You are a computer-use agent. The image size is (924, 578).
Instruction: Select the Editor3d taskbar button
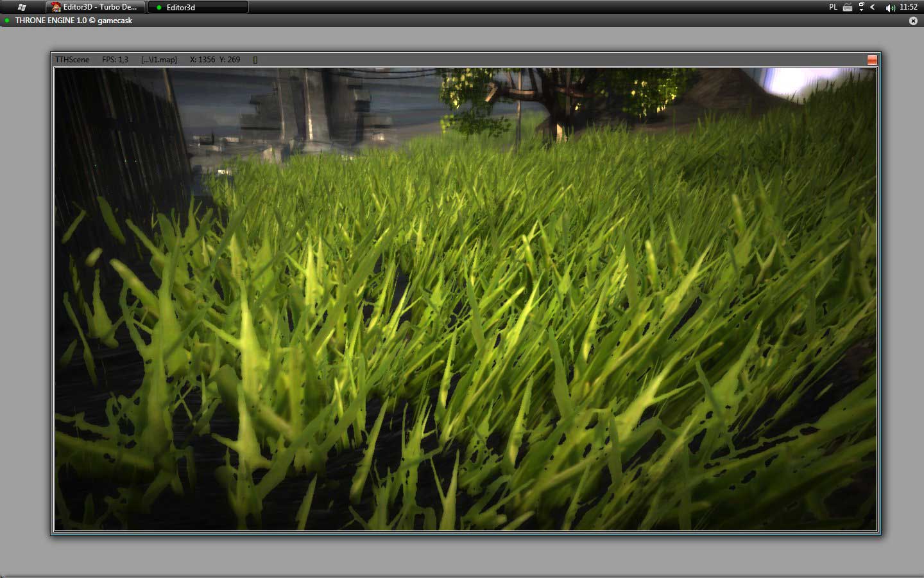[x=198, y=7]
